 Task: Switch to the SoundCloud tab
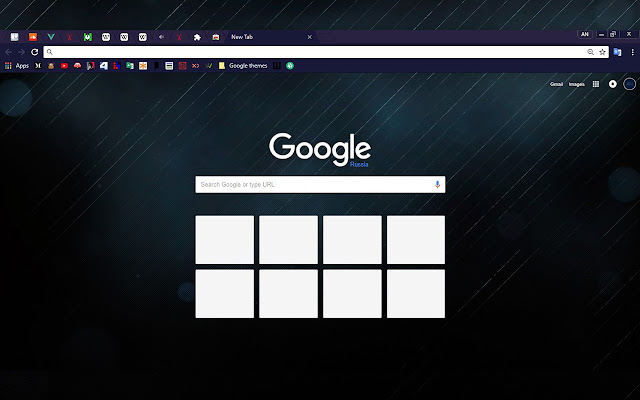click(x=33, y=37)
